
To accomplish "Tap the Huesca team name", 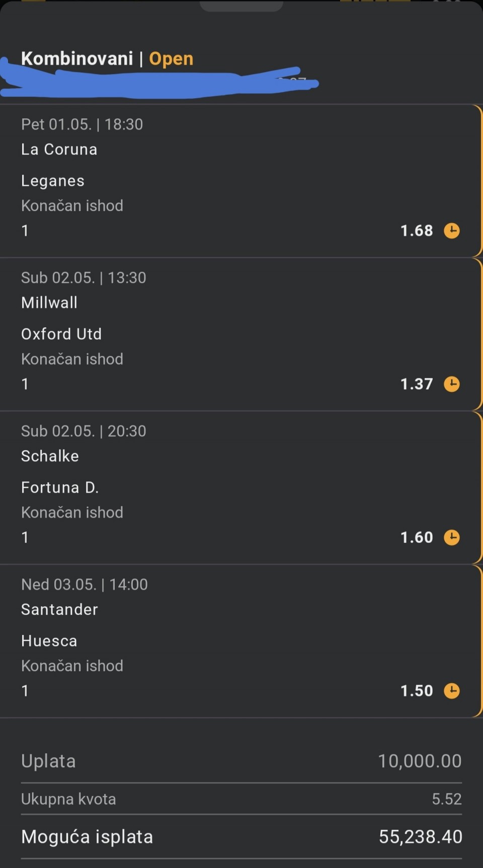I will pos(49,641).
